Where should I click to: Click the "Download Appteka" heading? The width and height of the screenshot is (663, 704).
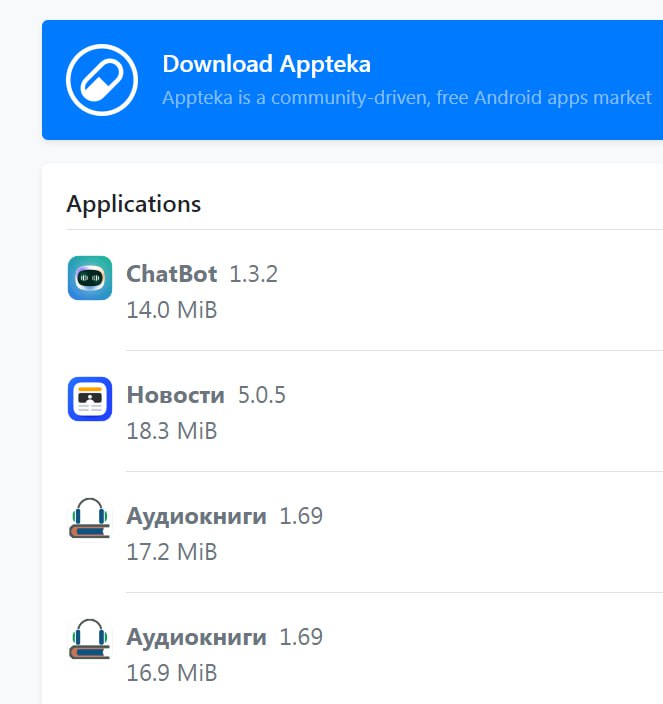[x=266, y=65]
